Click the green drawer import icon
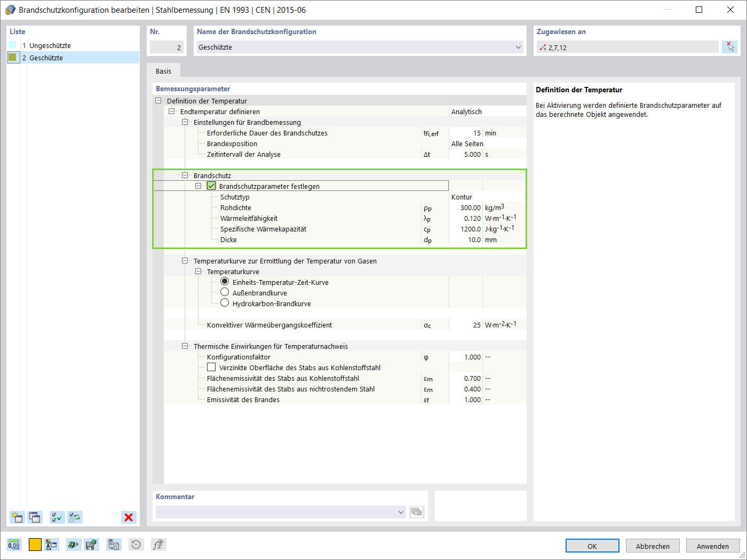747x560 pixels. [73, 545]
